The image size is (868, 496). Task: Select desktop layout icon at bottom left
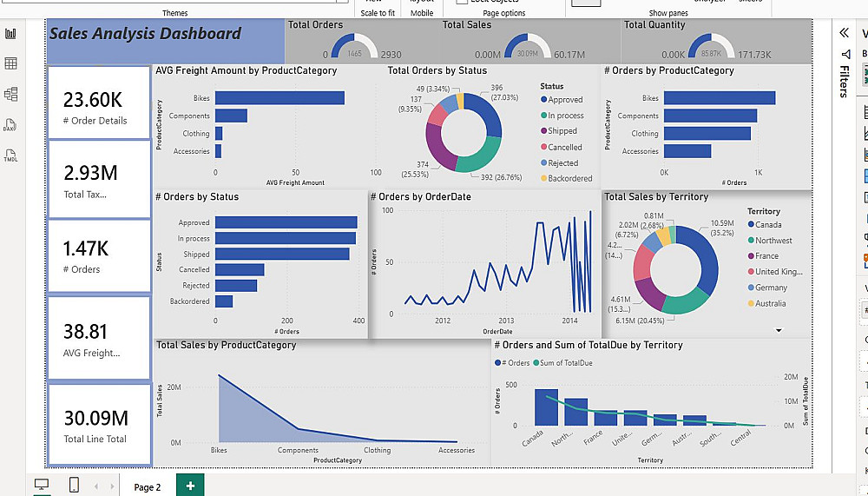pos(42,485)
